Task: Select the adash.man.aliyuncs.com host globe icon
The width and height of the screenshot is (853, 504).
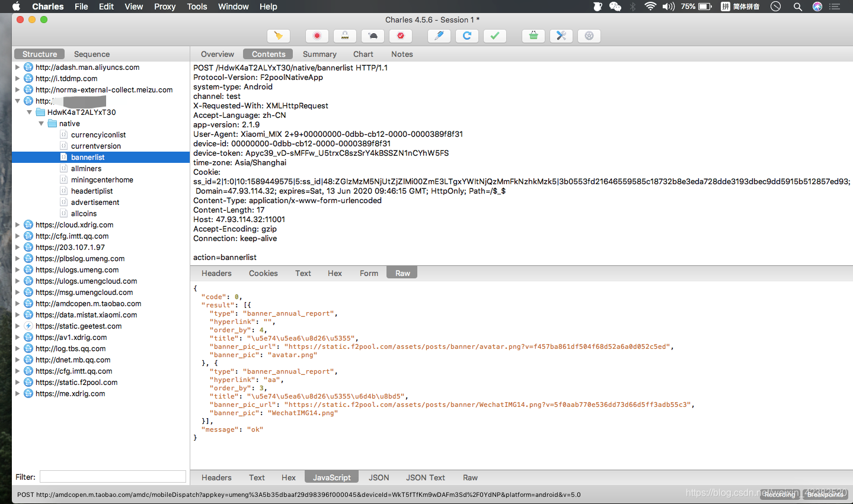Action: coord(28,67)
